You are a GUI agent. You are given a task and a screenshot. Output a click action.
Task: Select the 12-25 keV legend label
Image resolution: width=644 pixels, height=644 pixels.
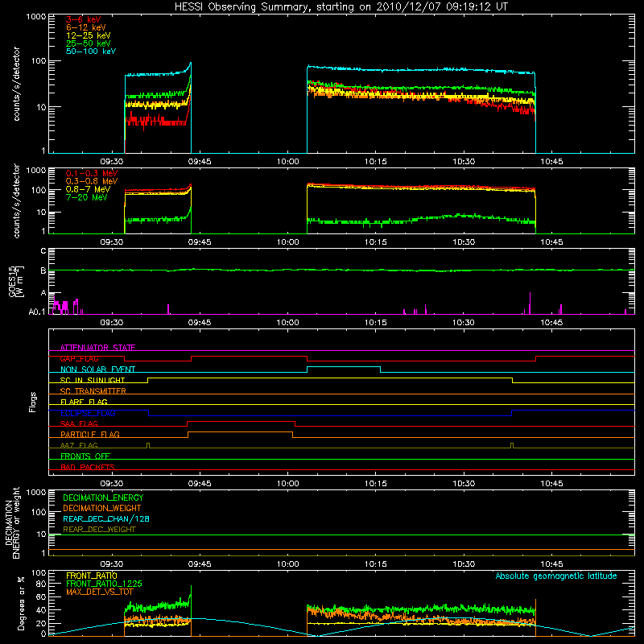coord(89,35)
